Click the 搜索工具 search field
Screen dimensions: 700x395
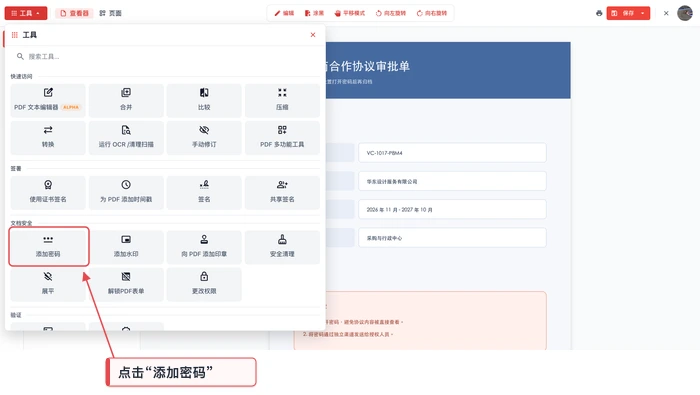pos(165,56)
